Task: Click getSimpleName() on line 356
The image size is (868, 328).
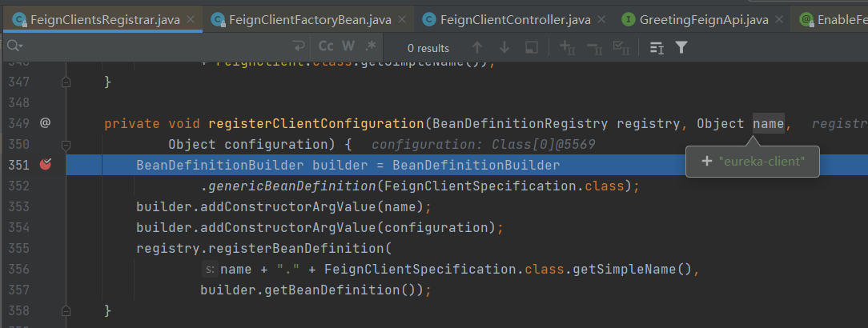Action: pos(632,270)
